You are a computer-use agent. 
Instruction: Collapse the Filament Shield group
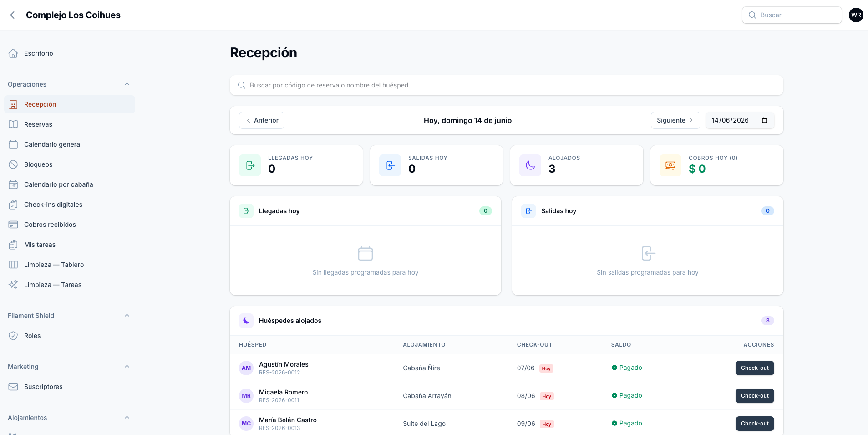(127, 316)
